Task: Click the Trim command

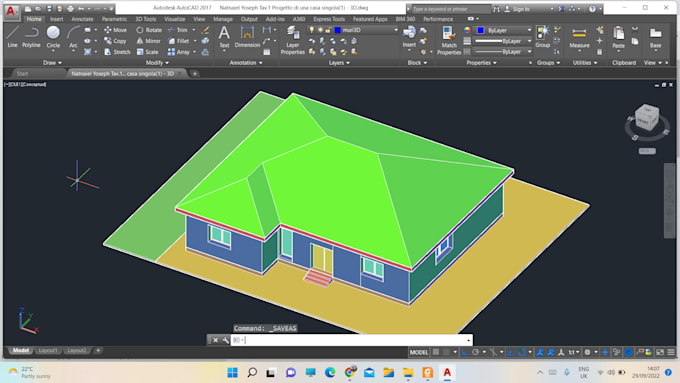Action: 178,30
